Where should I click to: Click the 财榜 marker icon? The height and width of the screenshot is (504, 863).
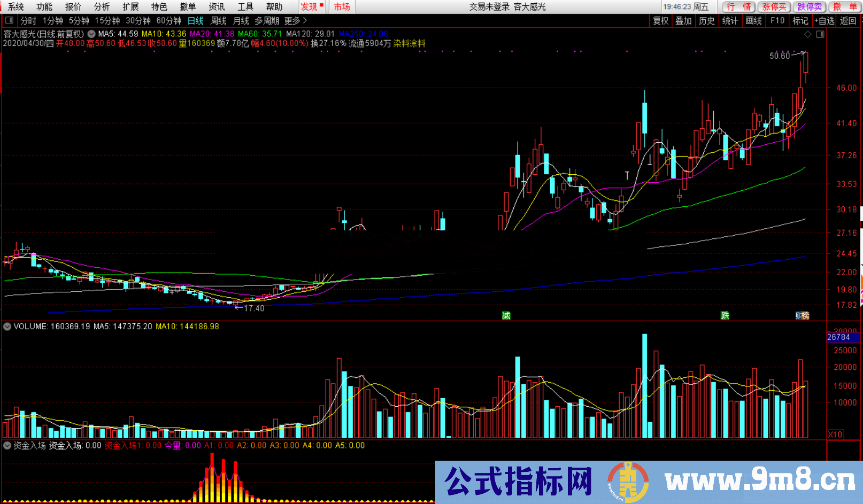click(x=802, y=316)
